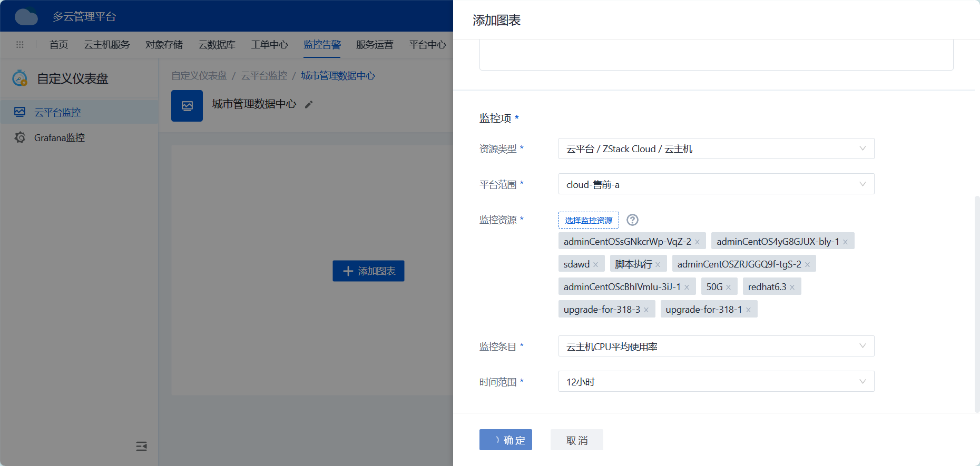Remove the 50G resource tag
This screenshot has height=466, width=980.
click(729, 287)
